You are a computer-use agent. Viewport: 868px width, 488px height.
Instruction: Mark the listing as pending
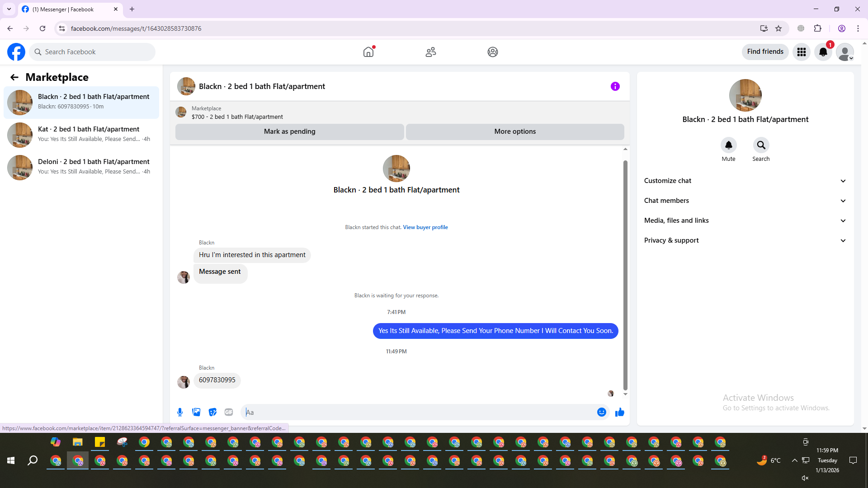point(289,131)
